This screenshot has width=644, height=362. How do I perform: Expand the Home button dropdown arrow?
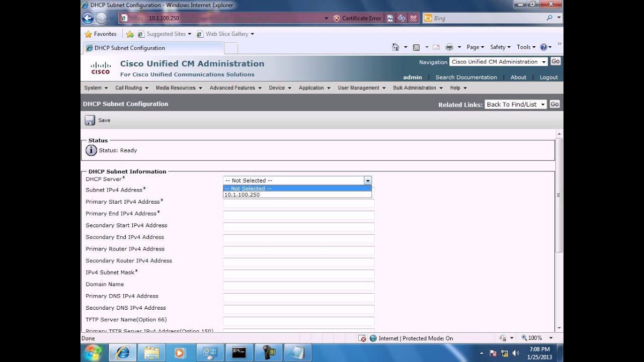[x=406, y=47]
